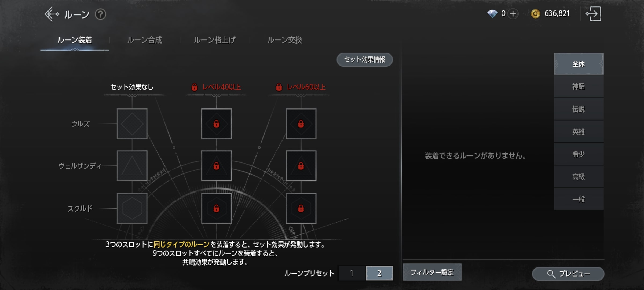
Task: Open rune help via the question mark icon
Action: (100, 15)
